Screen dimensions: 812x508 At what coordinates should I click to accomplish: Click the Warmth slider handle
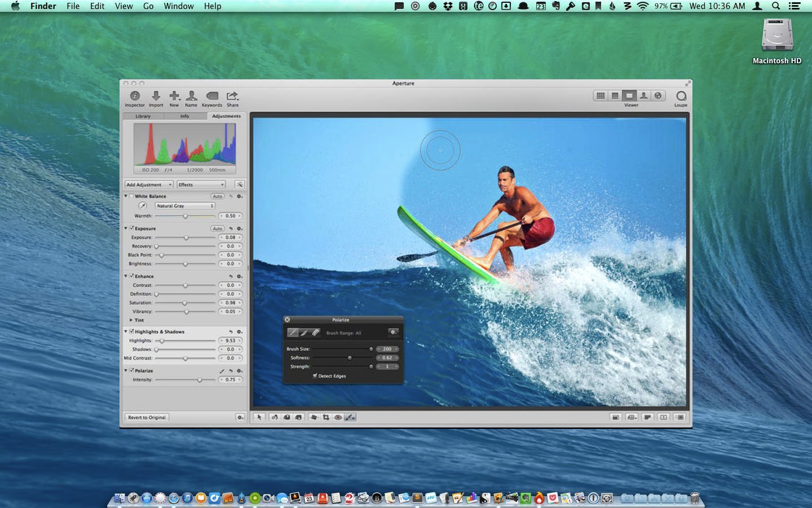[185, 216]
